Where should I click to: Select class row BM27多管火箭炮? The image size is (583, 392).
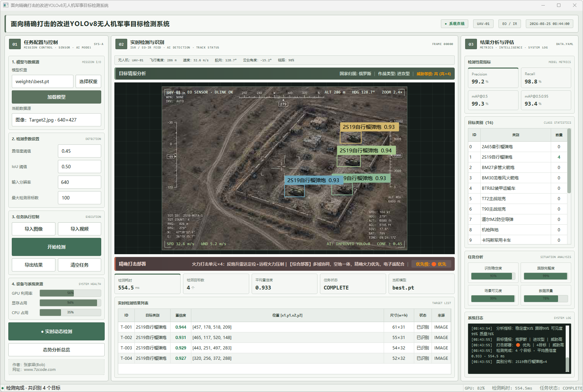518,168
